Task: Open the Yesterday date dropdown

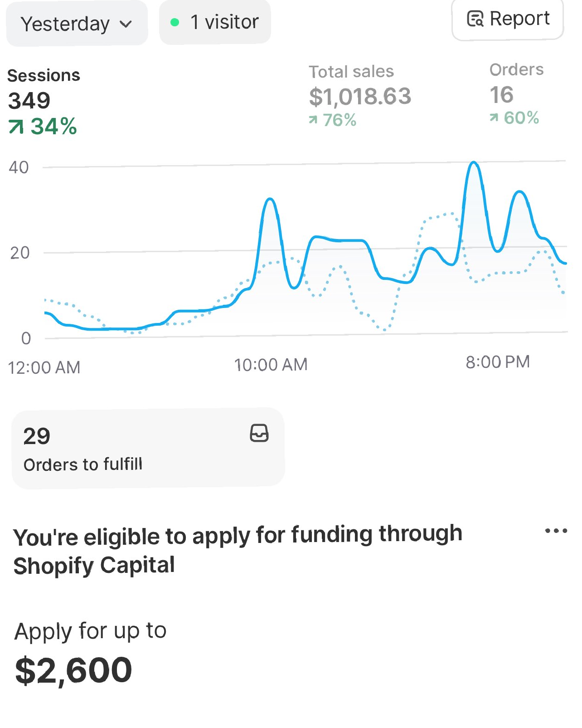Action: click(x=76, y=24)
